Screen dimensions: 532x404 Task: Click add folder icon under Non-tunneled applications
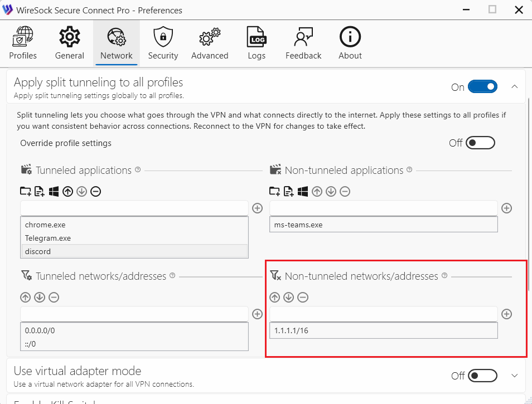tap(274, 192)
